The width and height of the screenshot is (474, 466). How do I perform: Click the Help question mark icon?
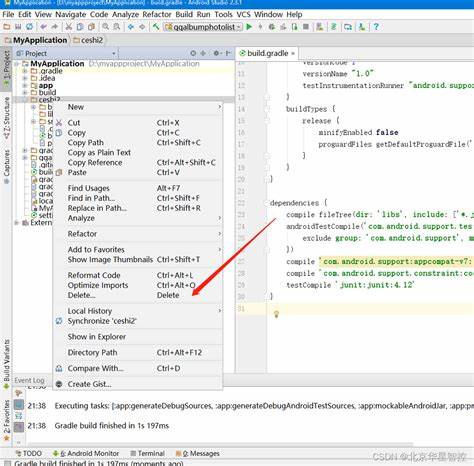coord(376,27)
